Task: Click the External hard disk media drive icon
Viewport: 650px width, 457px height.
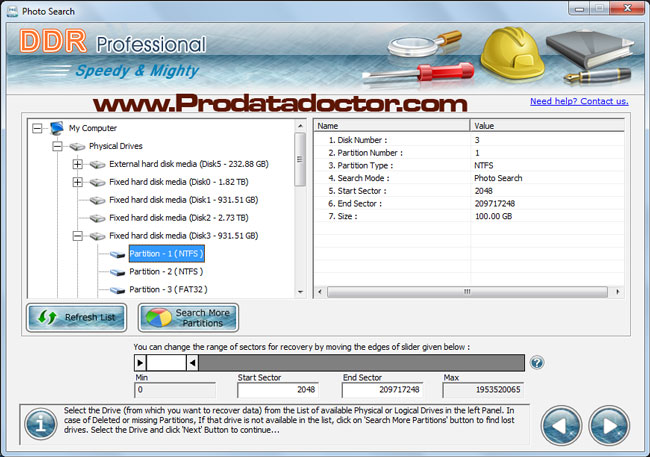Action: pos(97,165)
